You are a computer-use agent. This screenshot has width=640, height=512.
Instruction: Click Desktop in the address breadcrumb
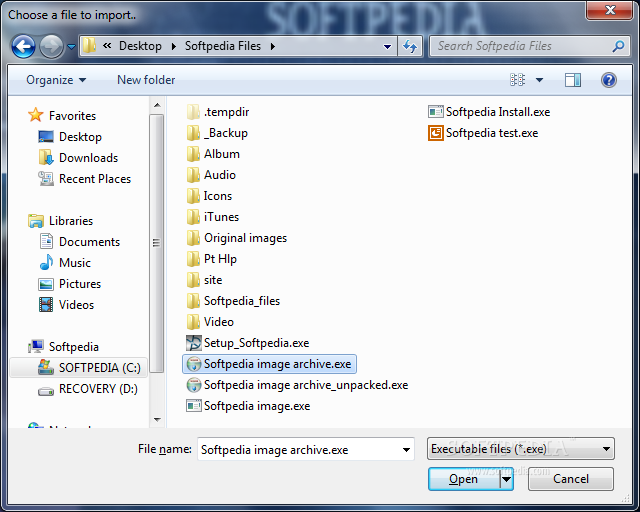[x=140, y=46]
